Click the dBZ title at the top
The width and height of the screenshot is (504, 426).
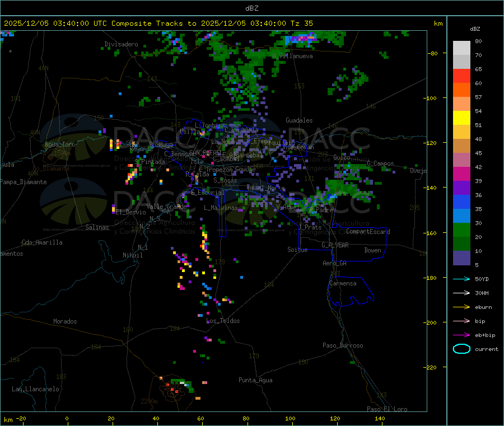251,8
